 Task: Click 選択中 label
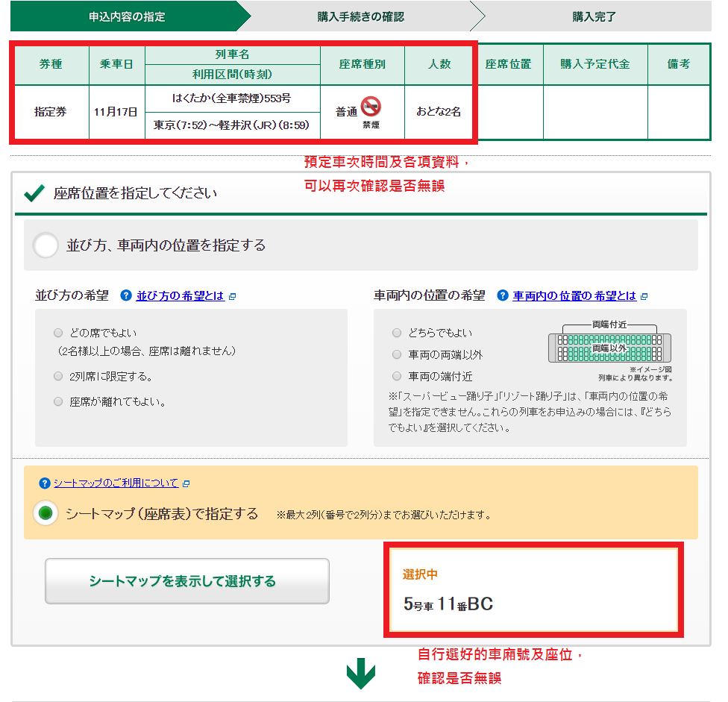[420, 574]
